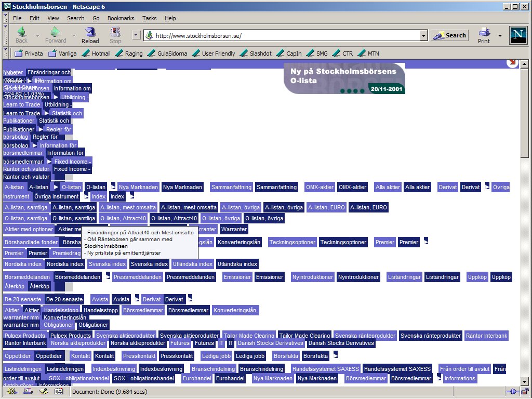Open Navigator from the status bar icon

tap(12, 392)
